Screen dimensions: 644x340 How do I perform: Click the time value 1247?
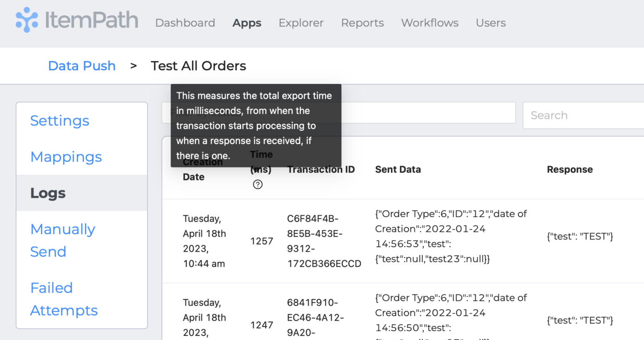pos(262,325)
